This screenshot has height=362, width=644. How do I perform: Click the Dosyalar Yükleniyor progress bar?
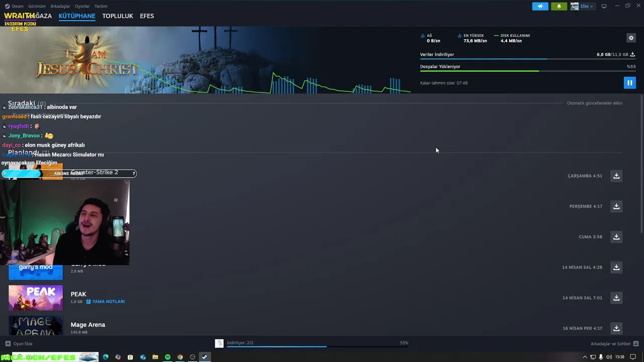[528, 71]
